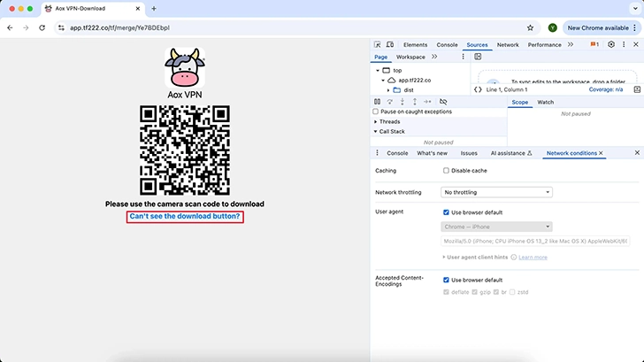The image size is (644, 362).
Task: Bookmark this page with the star icon
Action: 530,28
